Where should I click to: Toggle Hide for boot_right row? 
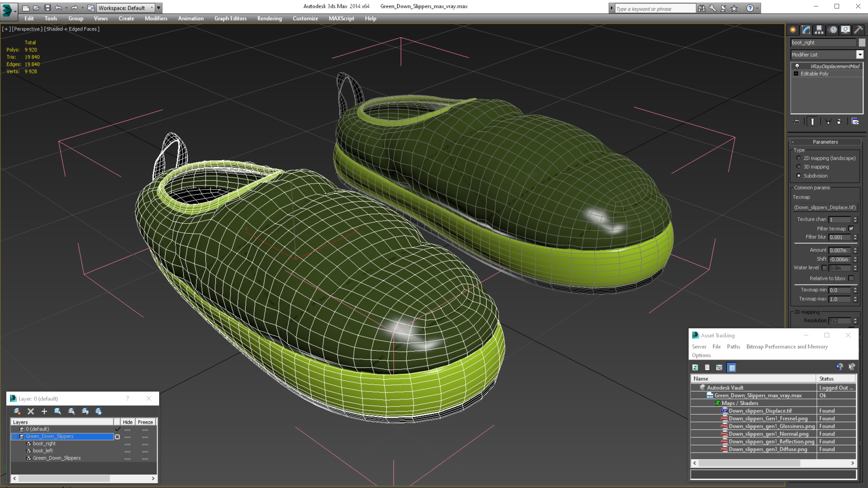(127, 444)
